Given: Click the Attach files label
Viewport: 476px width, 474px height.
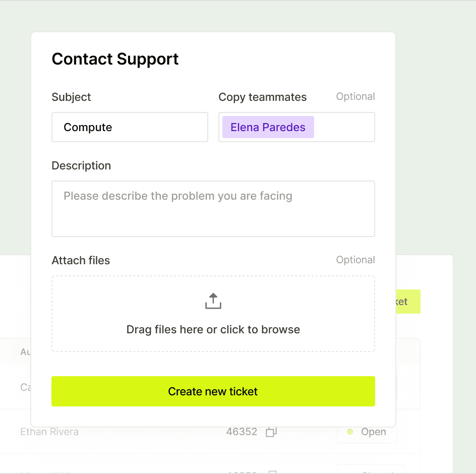Looking at the screenshot, I should [x=81, y=261].
